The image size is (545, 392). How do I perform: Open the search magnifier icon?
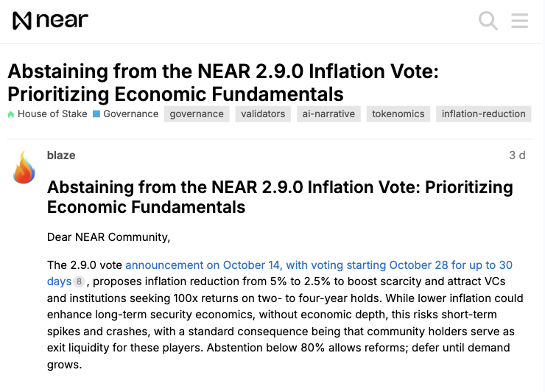[x=488, y=21]
